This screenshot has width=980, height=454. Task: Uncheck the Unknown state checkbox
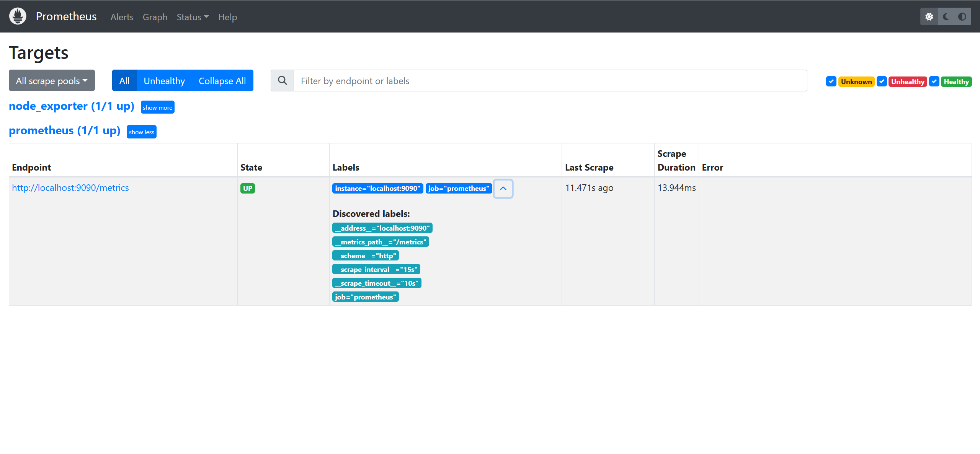[831, 81]
